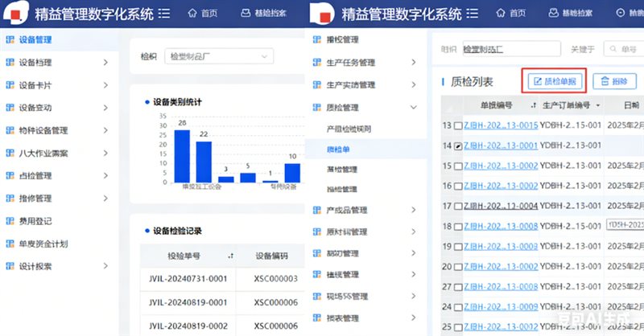Click the icon beside 设备变动
Viewport: 644px width, 336px height.
pyautogui.click(x=10, y=108)
